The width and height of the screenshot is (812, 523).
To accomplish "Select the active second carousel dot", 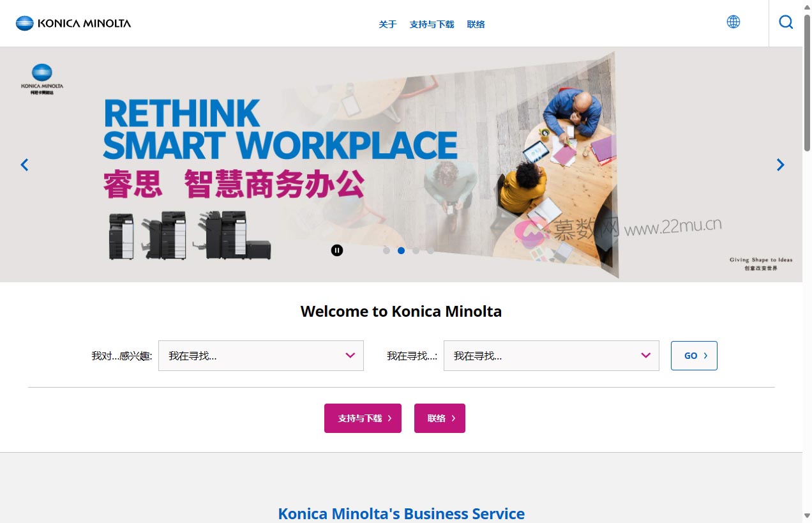I will coord(401,250).
